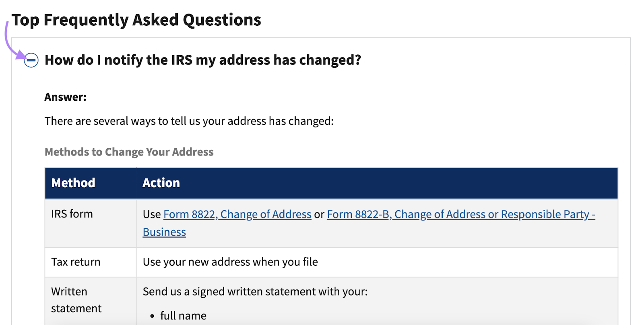Screen dimensions: 644x325
Task: Click the signed written statement instruction text
Action: 255,291
